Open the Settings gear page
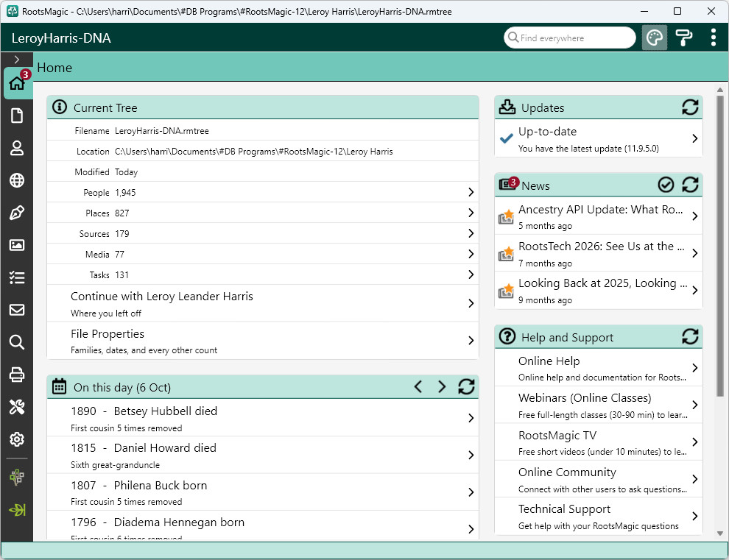 (17, 439)
